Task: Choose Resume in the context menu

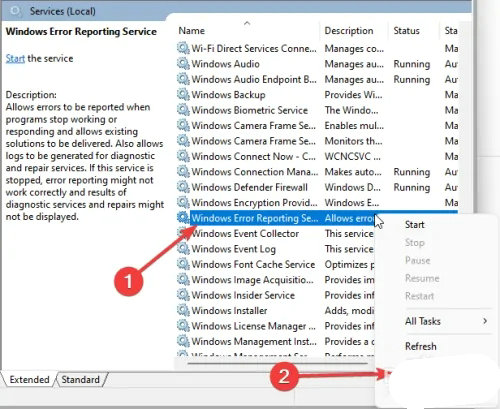Action: (x=422, y=278)
